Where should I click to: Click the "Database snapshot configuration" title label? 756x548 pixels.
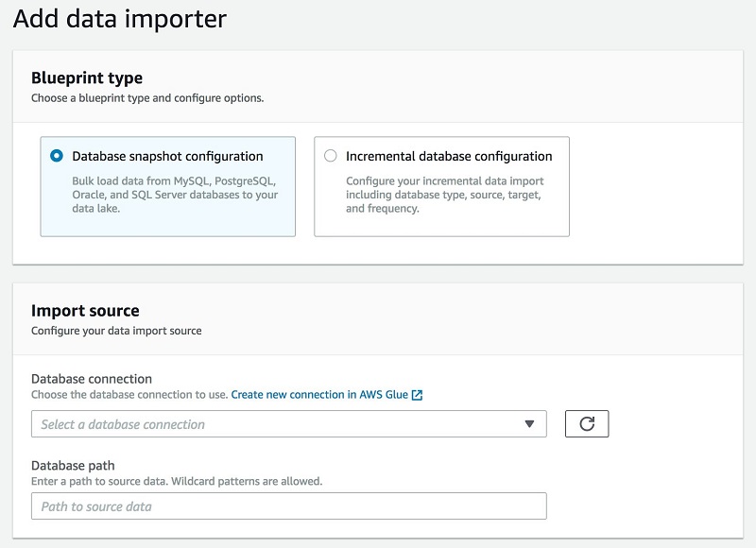167,156
